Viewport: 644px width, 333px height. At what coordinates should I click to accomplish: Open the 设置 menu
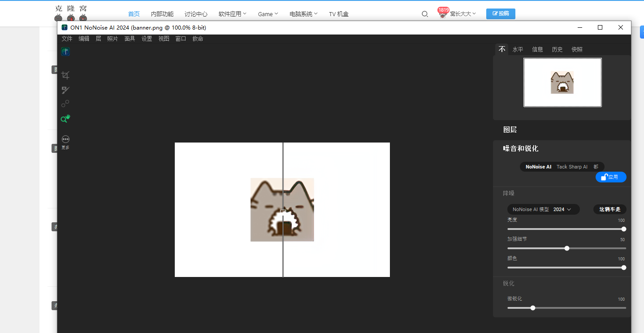(147, 39)
